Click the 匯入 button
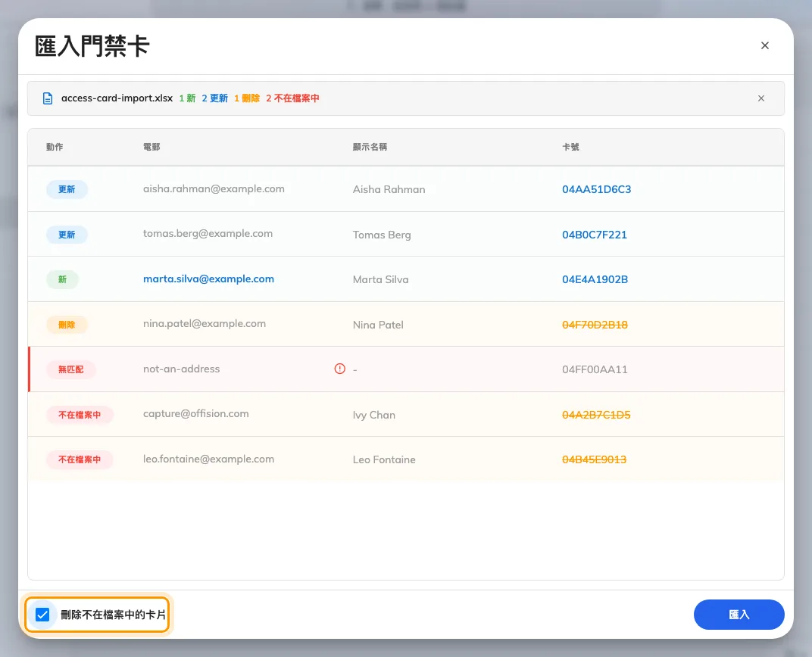 [739, 615]
